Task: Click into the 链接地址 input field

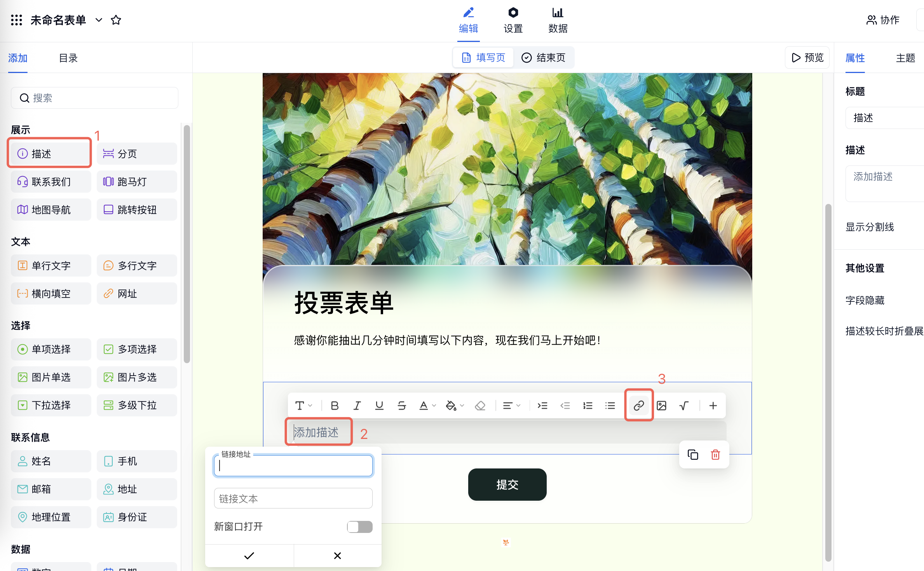Action: pos(293,465)
